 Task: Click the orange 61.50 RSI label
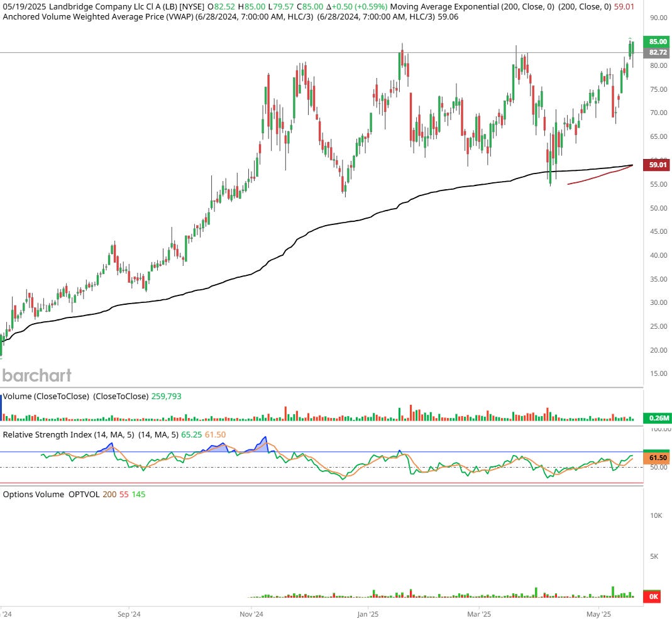[657, 458]
